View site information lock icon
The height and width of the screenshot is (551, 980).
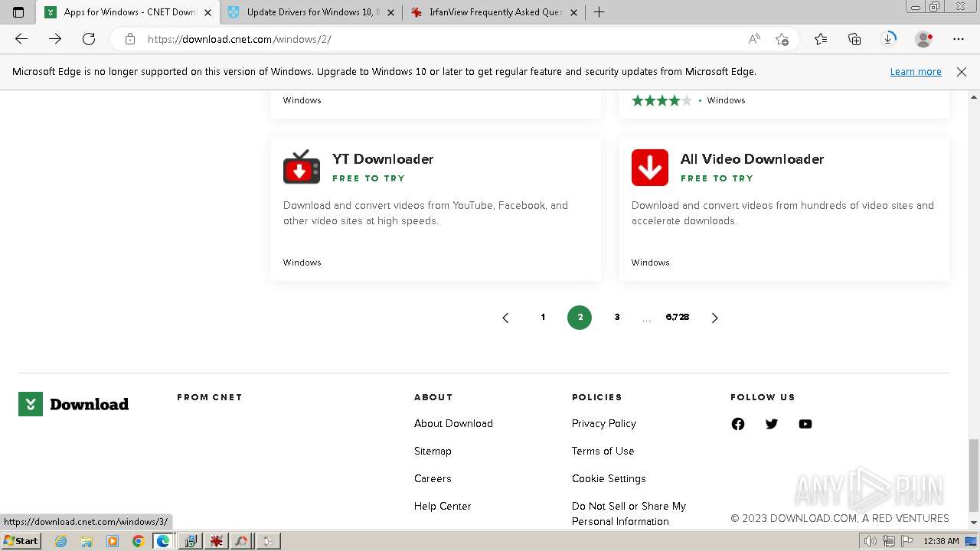pos(130,39)
